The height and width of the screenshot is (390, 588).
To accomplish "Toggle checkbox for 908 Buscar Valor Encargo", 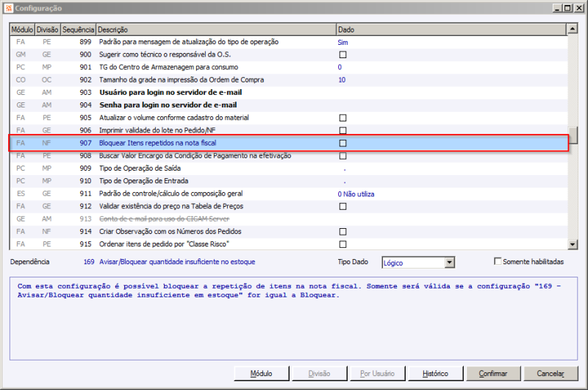I will 343,156.
